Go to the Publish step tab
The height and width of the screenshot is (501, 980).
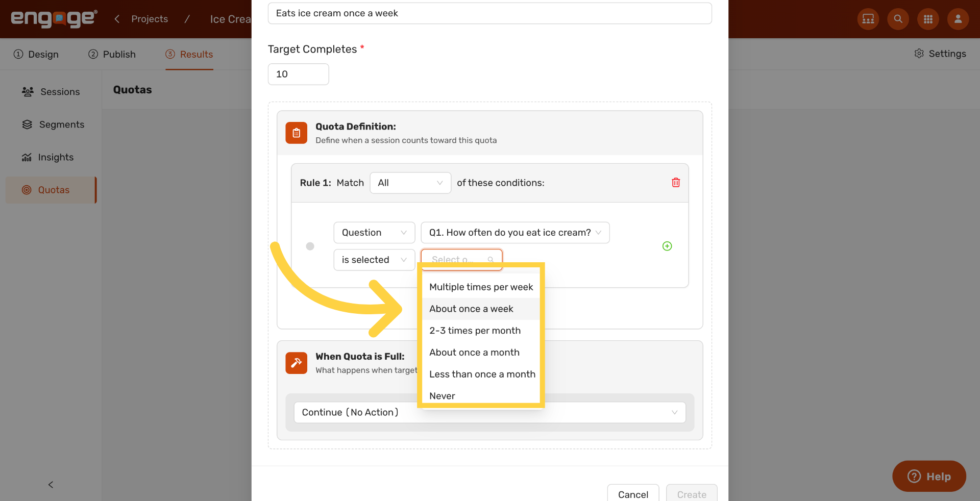point(112,54)
